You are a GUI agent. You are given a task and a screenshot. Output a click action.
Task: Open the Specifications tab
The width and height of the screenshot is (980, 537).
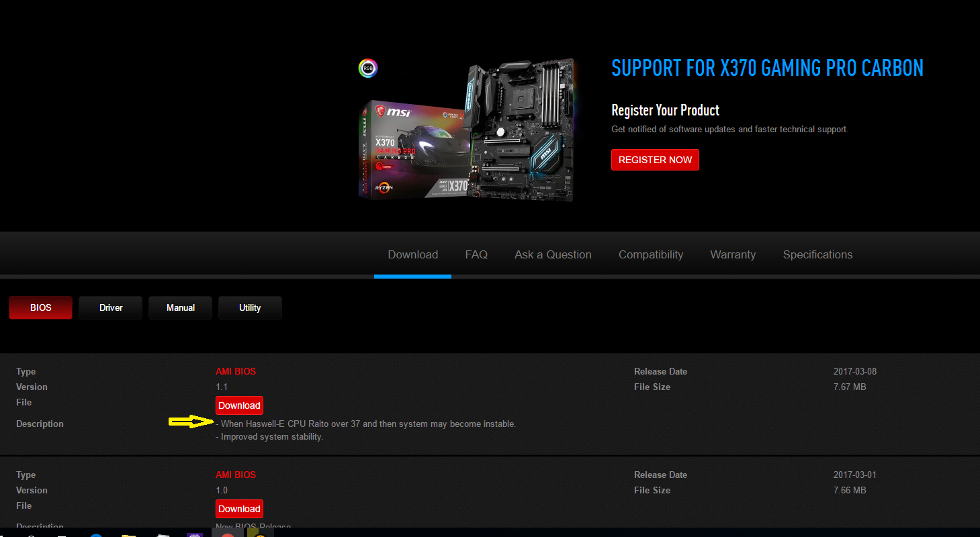coord(817,254)
